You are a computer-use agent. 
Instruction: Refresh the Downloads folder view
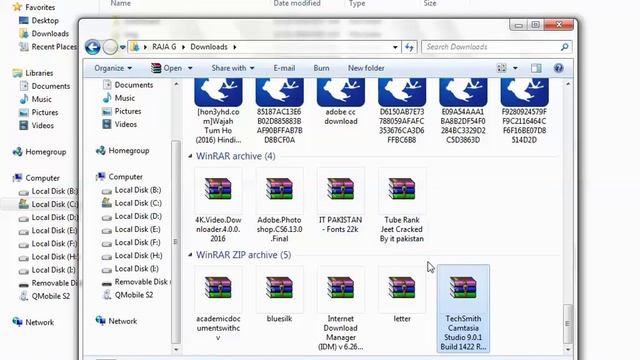(409, 47)
